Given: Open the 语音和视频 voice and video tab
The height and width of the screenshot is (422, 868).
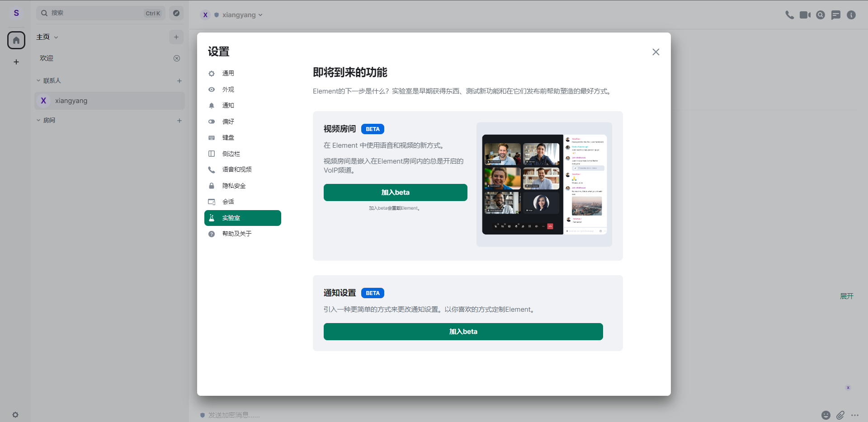Looking at the screenshot, I should (243, 169).
